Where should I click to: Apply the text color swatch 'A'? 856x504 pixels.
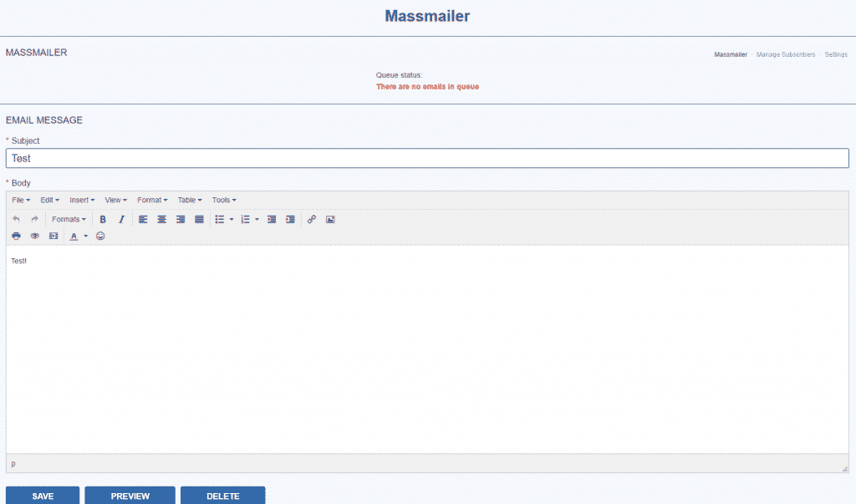(x=74, y=237)
